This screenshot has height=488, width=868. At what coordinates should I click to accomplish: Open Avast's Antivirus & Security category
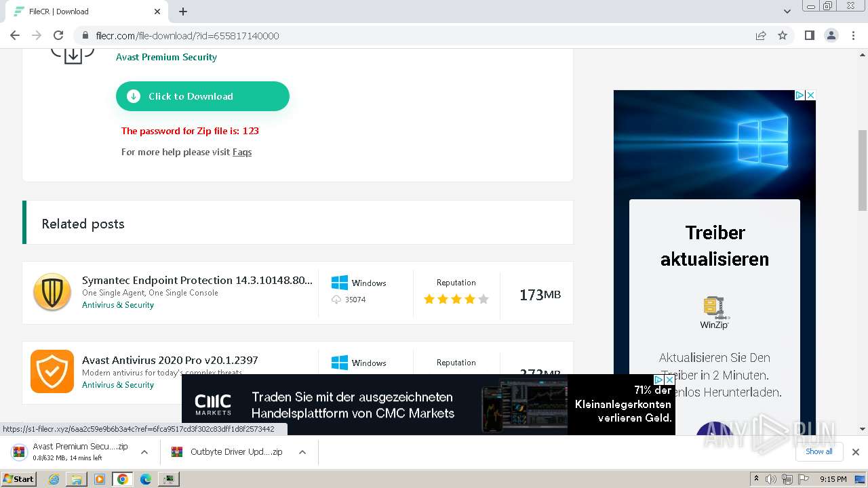pyautogui.click(x=118, y=385)
